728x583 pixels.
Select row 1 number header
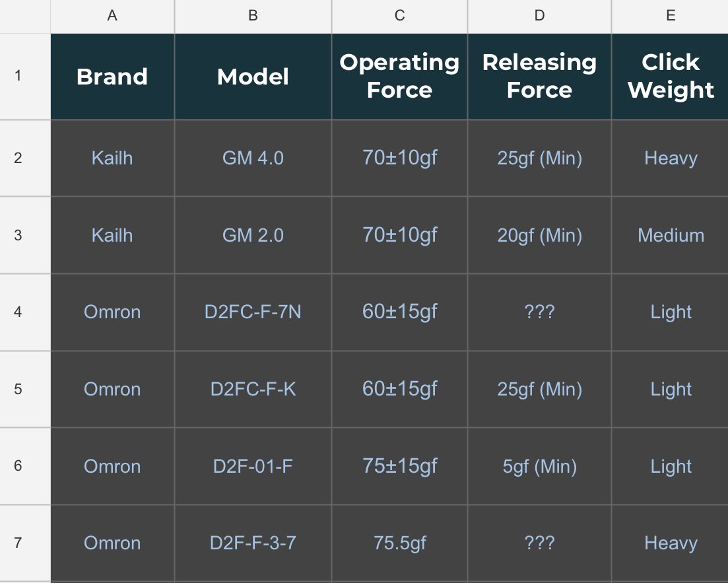(18, 76)
